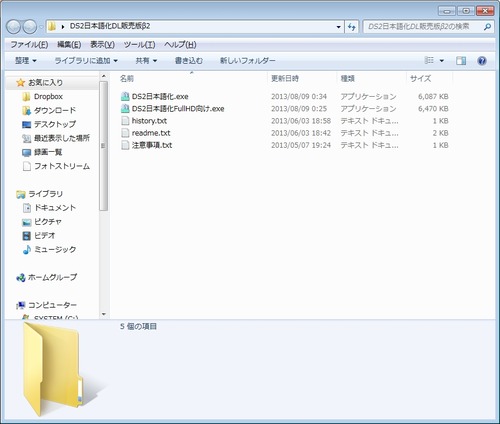Click the ミュージック library icon
500x424 pixels.
26,250
